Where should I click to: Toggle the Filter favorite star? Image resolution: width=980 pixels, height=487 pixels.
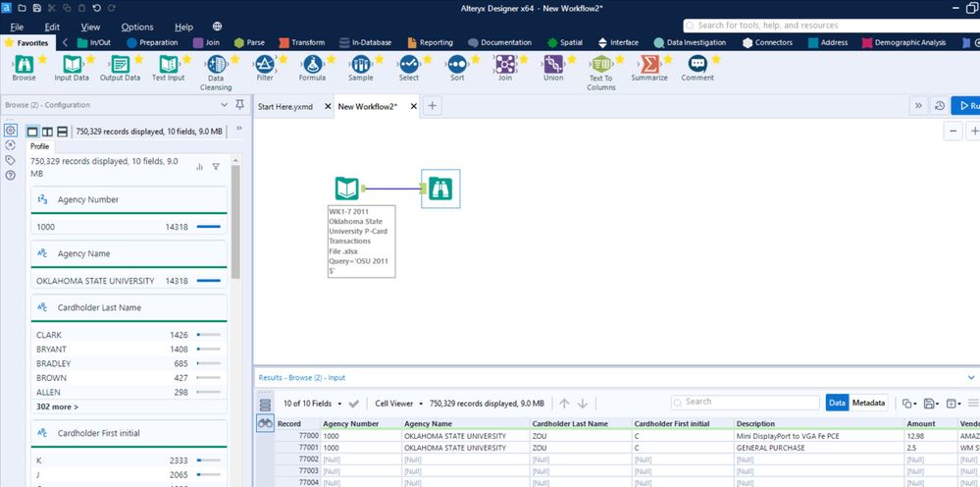point(284,59)
